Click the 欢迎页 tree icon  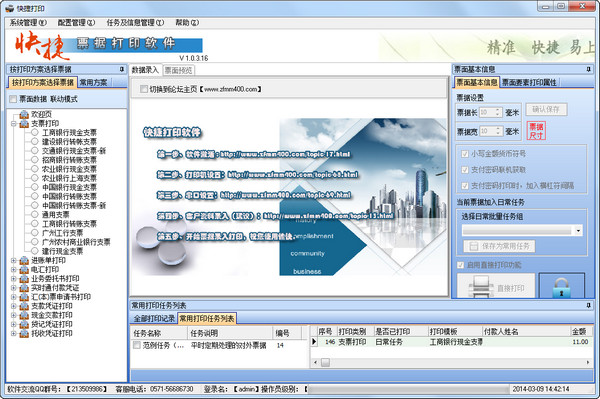[x=24, y=114]
